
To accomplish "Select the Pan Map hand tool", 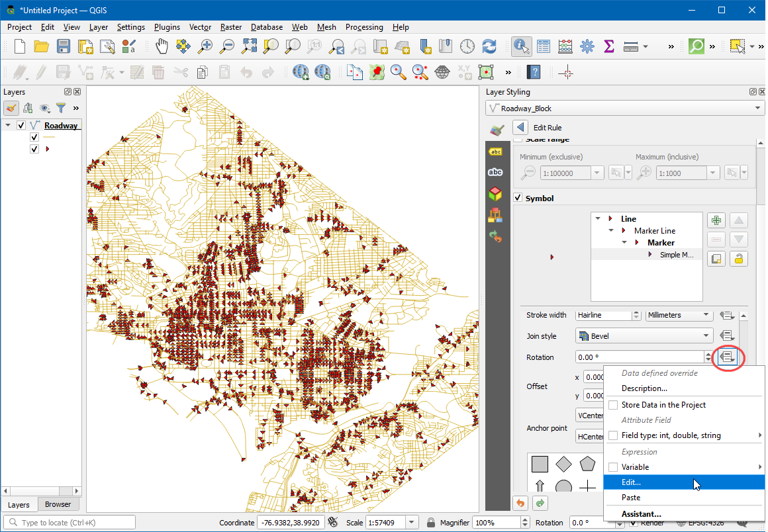I will pyautogui.click(x=162, y=46).
